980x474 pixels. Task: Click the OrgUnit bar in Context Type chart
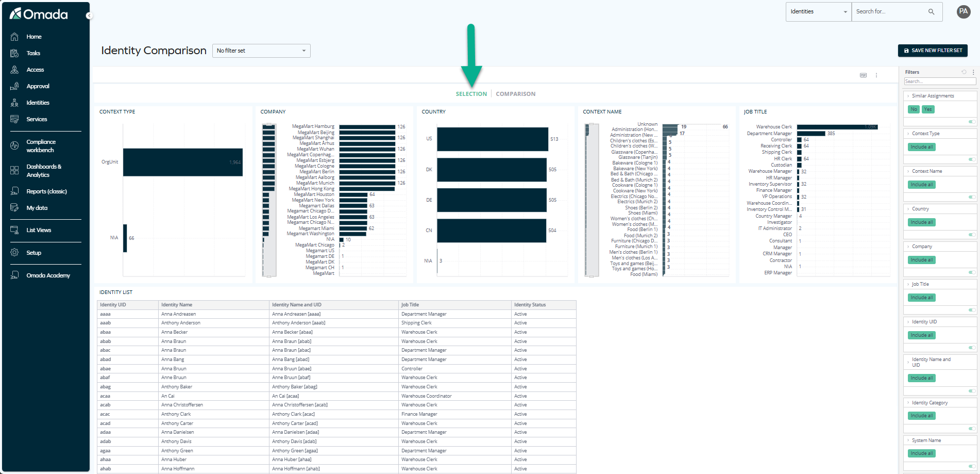182,162
